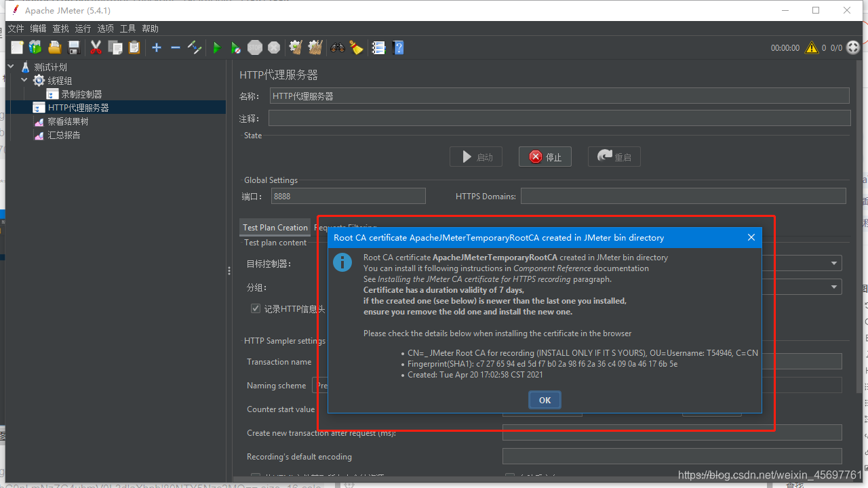
Task: Open Search with binoculars icon
Action: 337,47
